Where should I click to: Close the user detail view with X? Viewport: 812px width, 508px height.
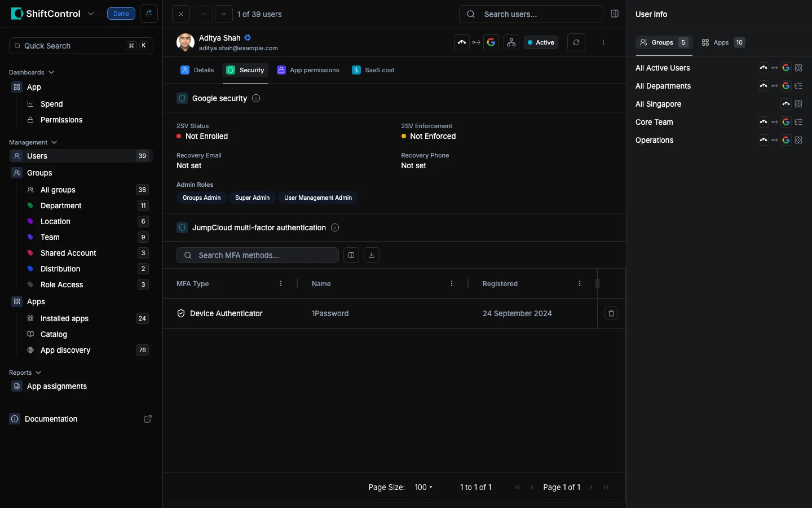pos(181,14)
